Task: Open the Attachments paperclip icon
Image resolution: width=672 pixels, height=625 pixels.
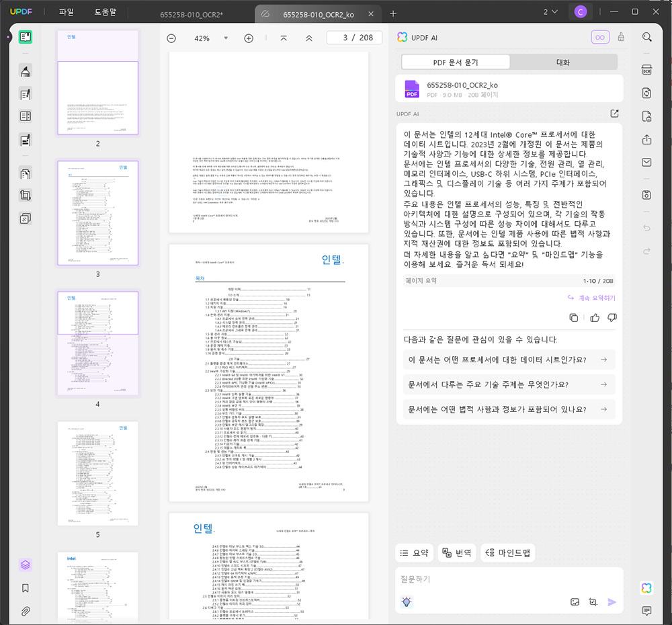Action: click(26, 611)
